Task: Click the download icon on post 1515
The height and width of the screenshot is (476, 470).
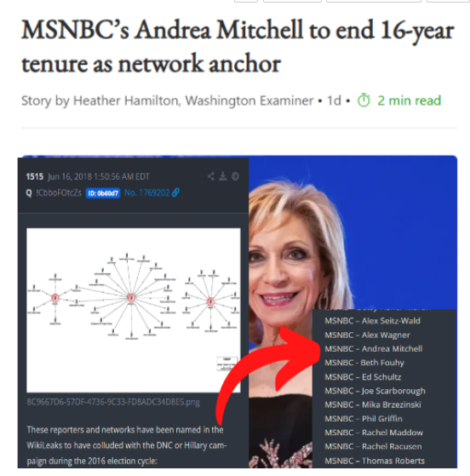Action: [223, 176]
